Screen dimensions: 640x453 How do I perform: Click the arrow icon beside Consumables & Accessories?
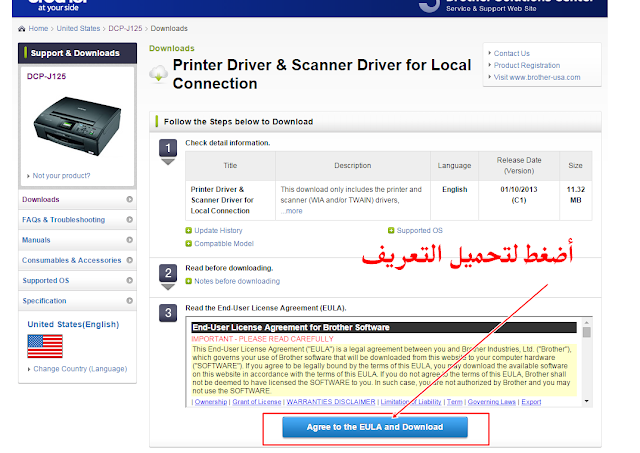click(129, 260)
